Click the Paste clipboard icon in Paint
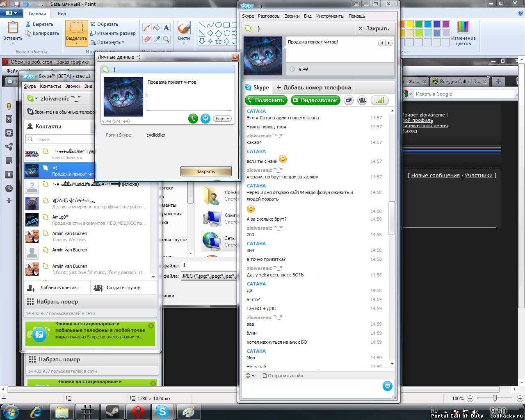 [13, 27]
